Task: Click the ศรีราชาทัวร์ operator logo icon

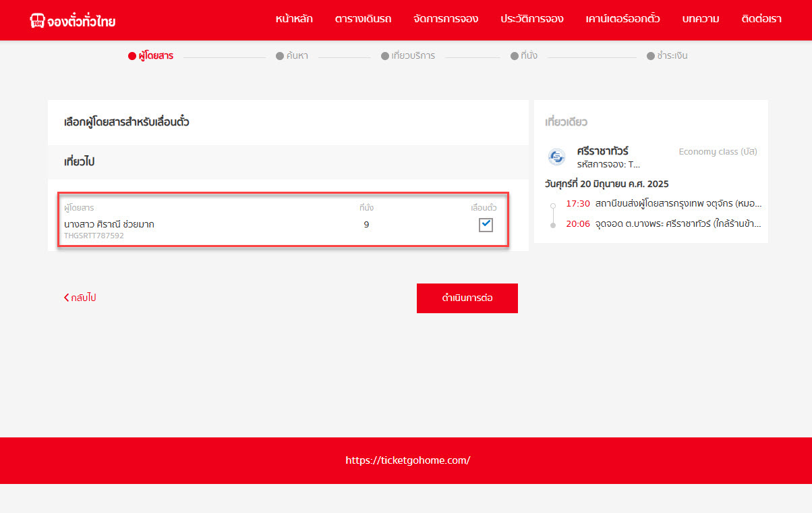Action: (x=557, y=157)
